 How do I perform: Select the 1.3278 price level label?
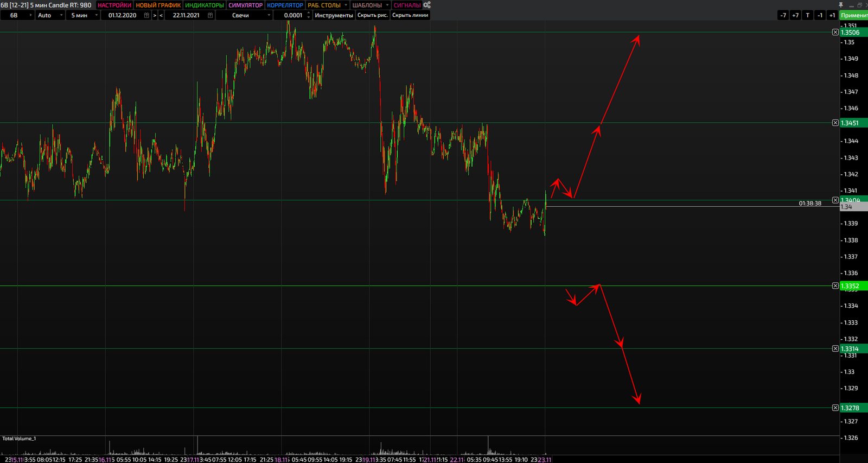click(x=854, y=408)
